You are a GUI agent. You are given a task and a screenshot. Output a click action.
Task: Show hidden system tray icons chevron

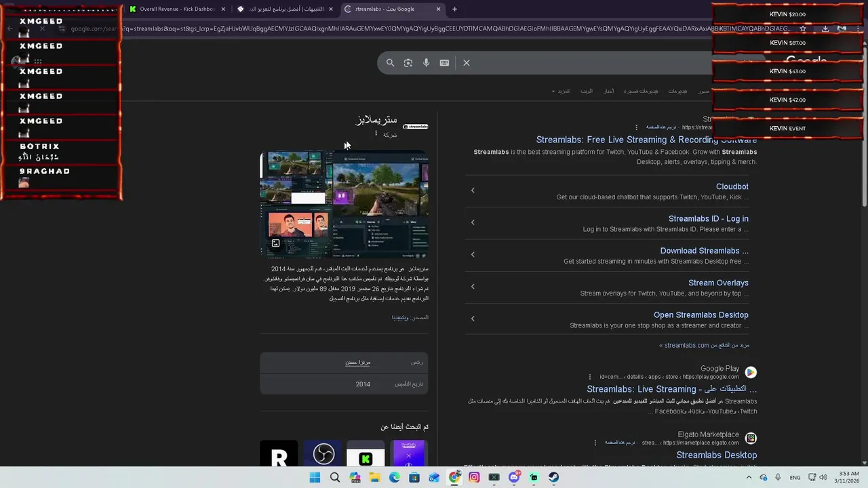tap(749, 477)
